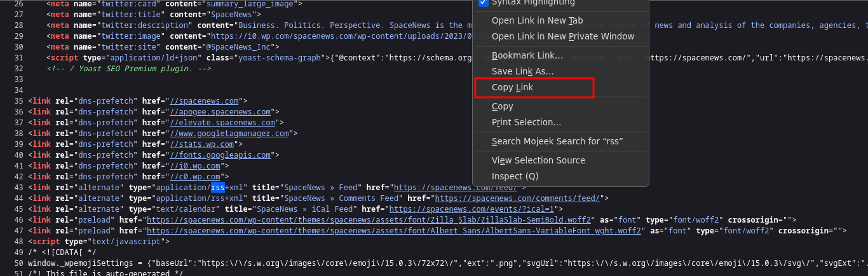Viewport: 868px width, 276px height.
Task: Follow the events iCal feed link
Action: point(473,209)
